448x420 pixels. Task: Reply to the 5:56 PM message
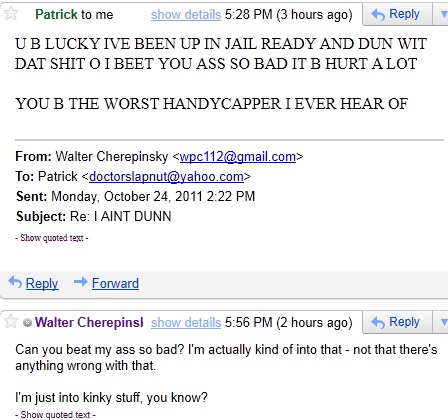397,322
